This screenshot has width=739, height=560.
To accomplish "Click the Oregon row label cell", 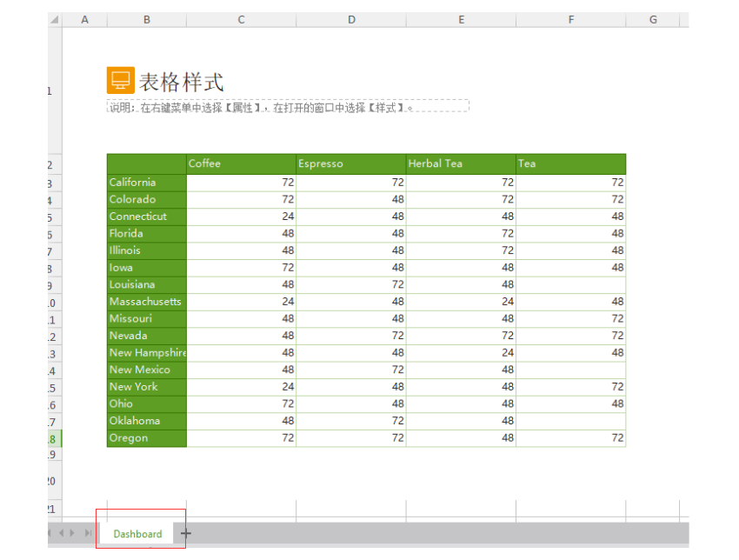I will tap(146, 438).
